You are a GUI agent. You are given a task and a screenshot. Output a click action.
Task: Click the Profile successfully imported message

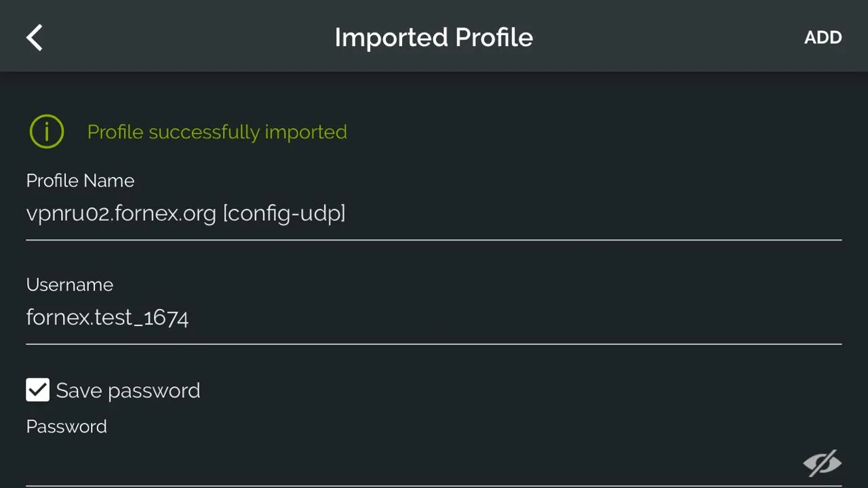(217, 131)
